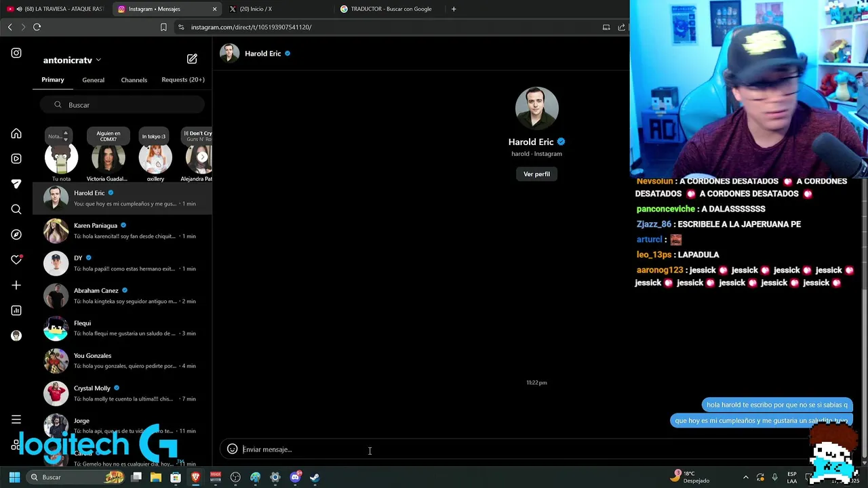The width and height of the screenshot is (868, 488).
Task: Switch to the Primary inbox tab
Action: (53, 79)
